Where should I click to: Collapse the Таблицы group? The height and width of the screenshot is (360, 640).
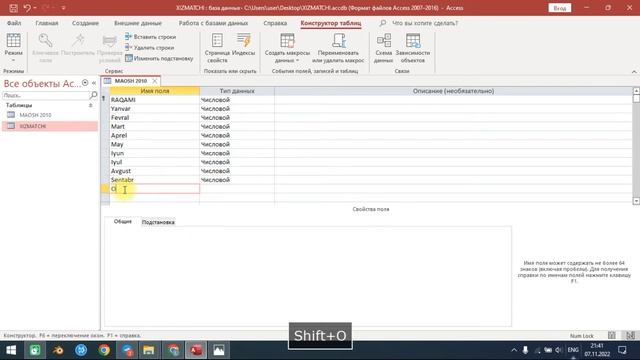[91, 105]
